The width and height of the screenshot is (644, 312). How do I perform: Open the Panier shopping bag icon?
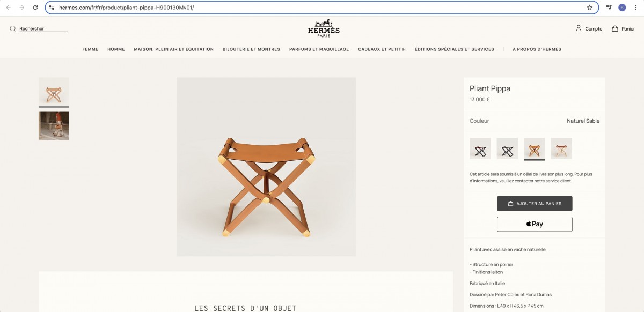(615, 28)
